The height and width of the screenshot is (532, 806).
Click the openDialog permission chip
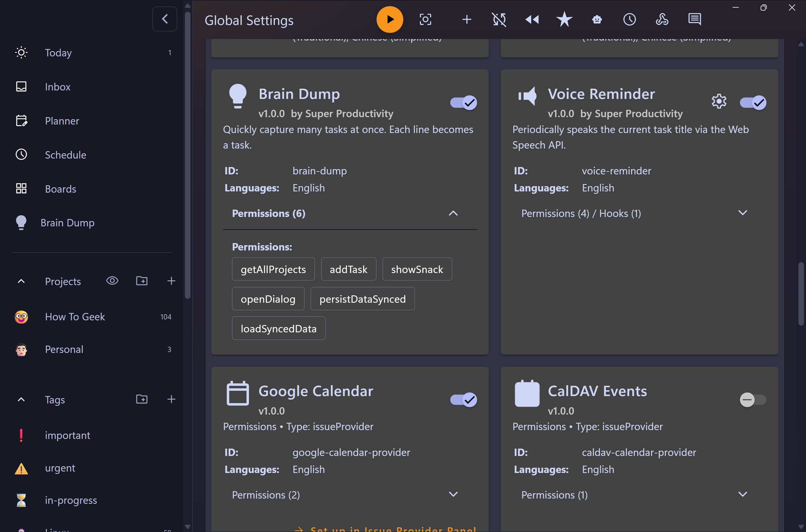[x=268, y=299]
